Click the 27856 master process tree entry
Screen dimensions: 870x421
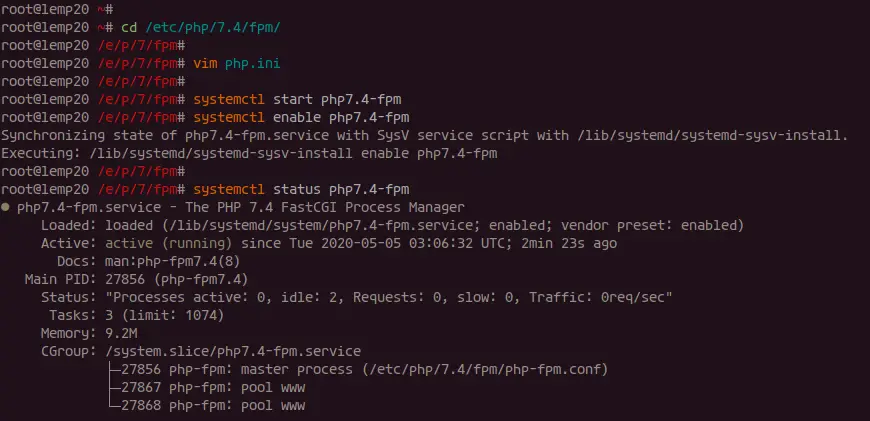tap(360, 369)
